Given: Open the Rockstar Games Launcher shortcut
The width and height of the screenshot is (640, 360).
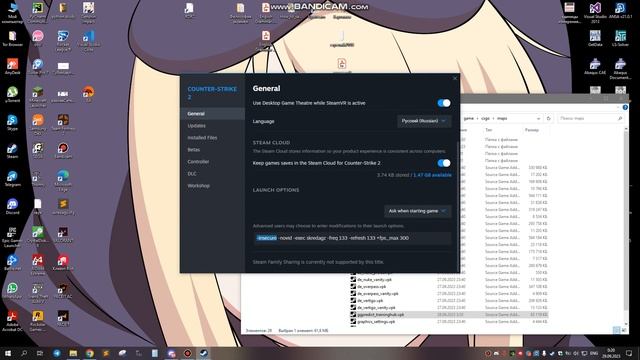Looking at the screenshot, I should point(38,321).
